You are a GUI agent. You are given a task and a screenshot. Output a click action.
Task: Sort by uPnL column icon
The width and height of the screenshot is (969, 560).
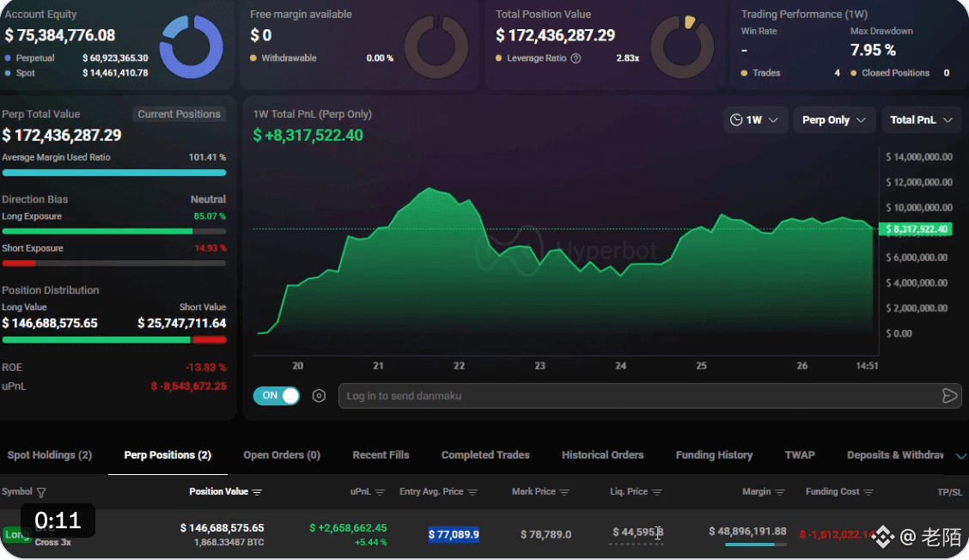point(380,492)
